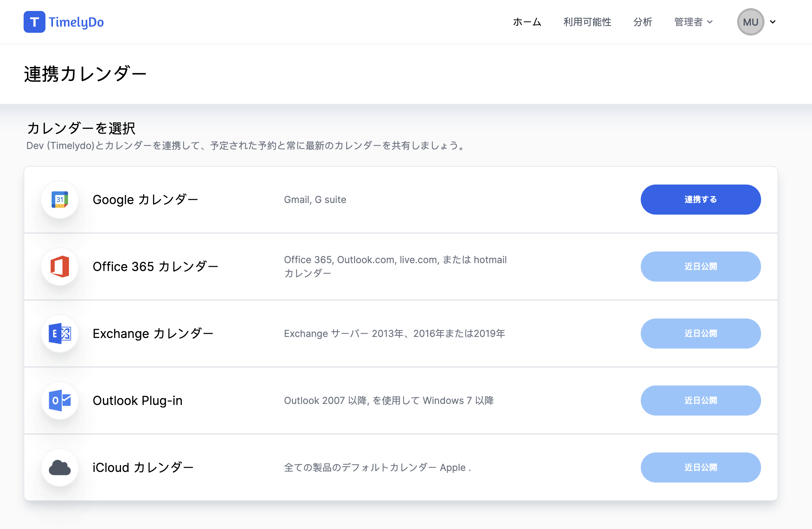Screen dimensions: 812x529
Task: Click the Outlook 2007 以降 description
Action: (389, 401)
